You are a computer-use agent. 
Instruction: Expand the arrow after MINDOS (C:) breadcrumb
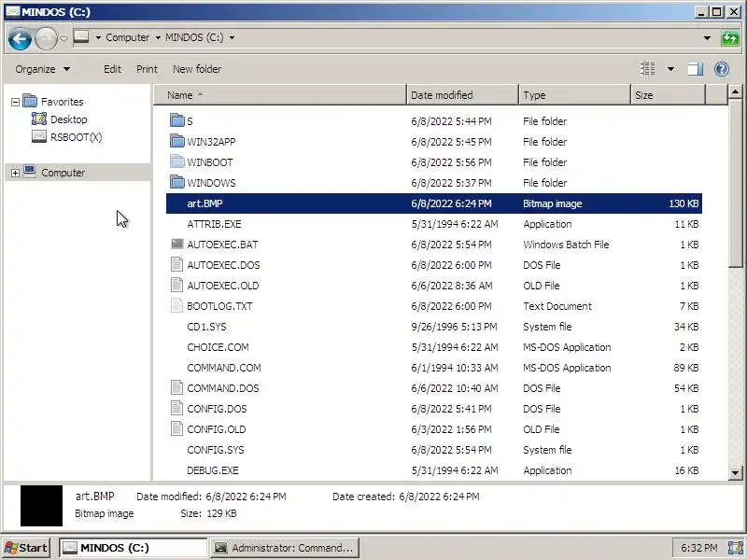[x=232, y=37]
